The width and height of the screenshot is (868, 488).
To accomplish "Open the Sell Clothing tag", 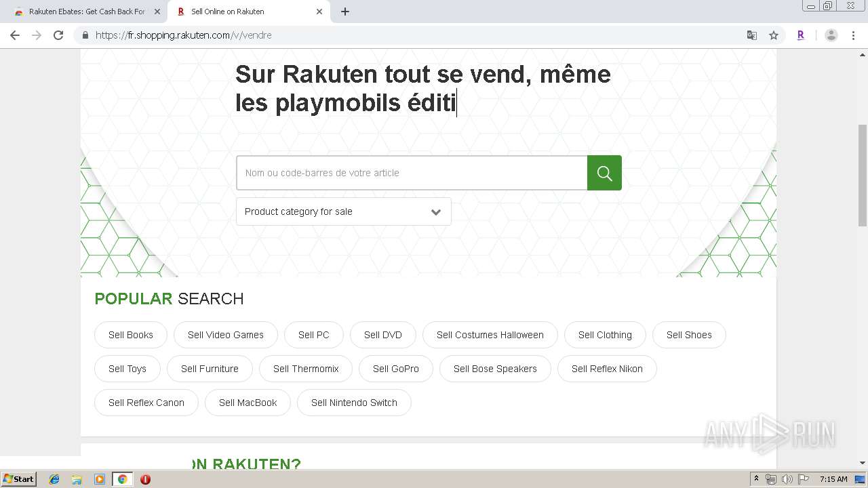I will [x=605, y=335].
